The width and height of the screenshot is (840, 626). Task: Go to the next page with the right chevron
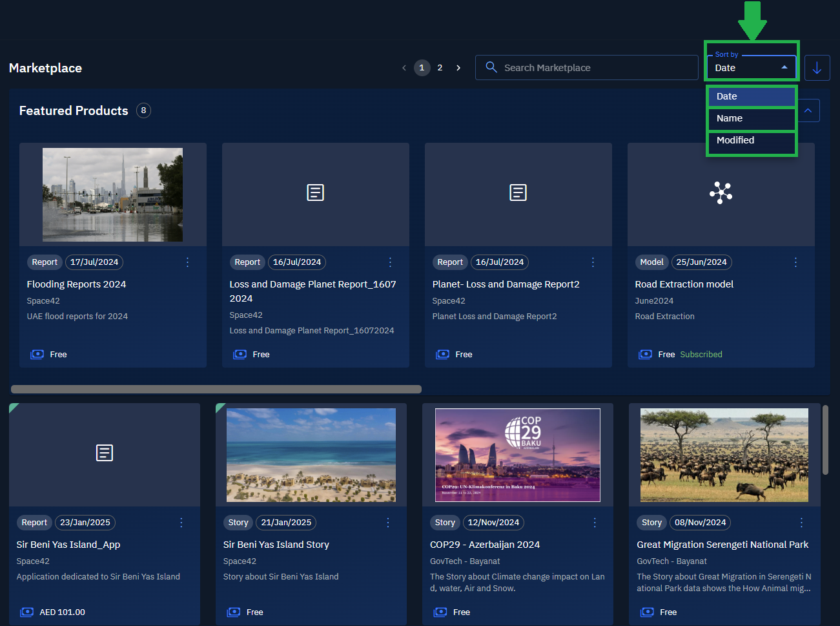pyautogui.click(x=458, y=68)
